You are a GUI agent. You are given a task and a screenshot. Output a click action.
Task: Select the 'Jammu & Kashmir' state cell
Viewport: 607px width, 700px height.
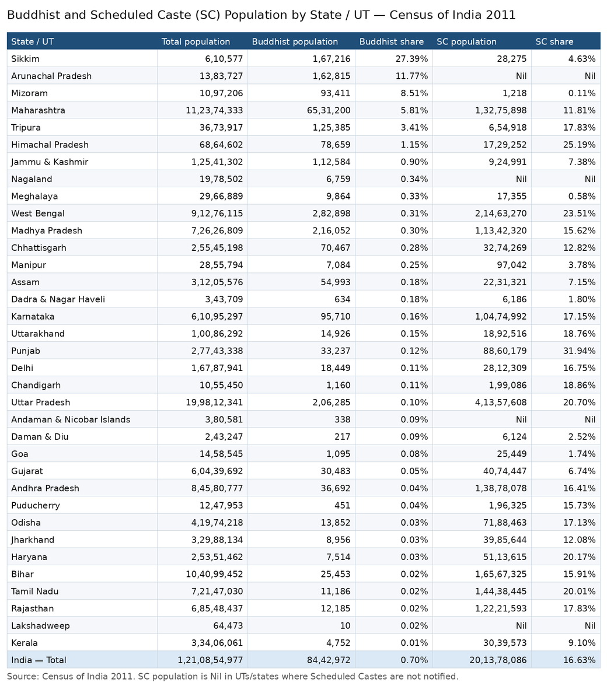point(82,162)
